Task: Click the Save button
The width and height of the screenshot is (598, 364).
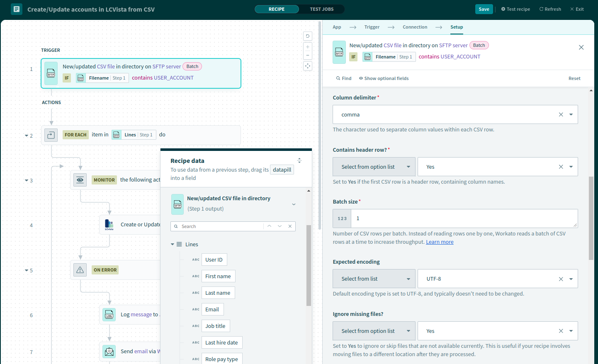Action: [484, 9]
